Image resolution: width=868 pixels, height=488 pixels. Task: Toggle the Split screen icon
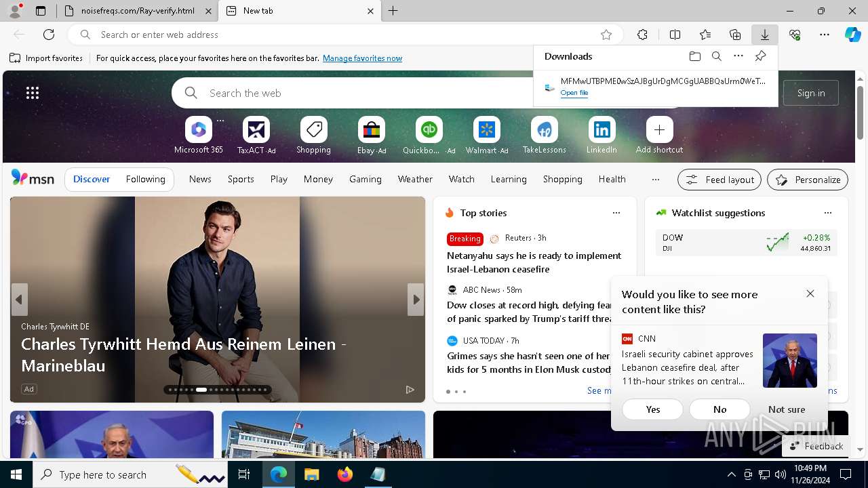tap(675, 35)
